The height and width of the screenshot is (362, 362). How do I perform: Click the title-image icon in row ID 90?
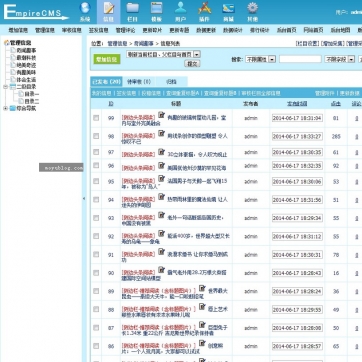(161, 270)
